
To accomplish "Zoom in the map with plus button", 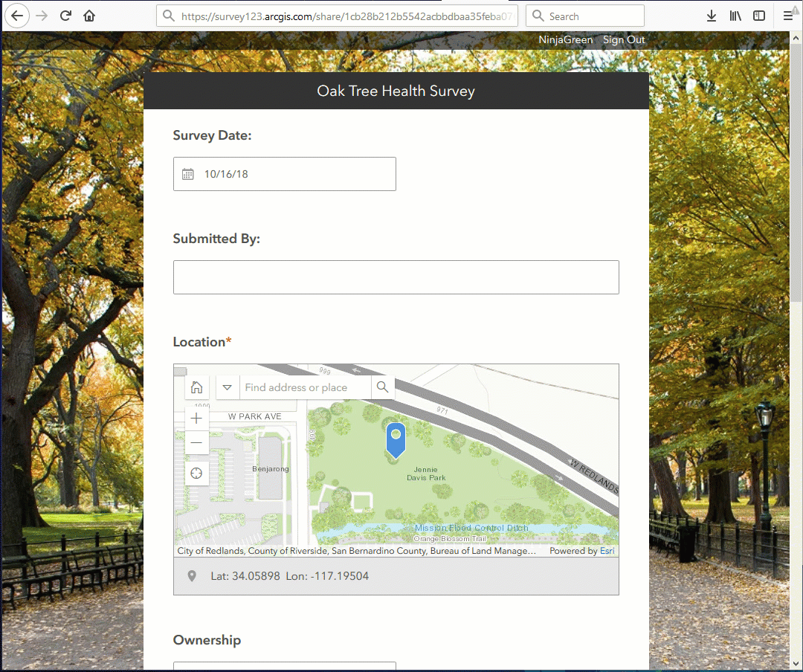I will pyautogui.click(x=196, y=419).
